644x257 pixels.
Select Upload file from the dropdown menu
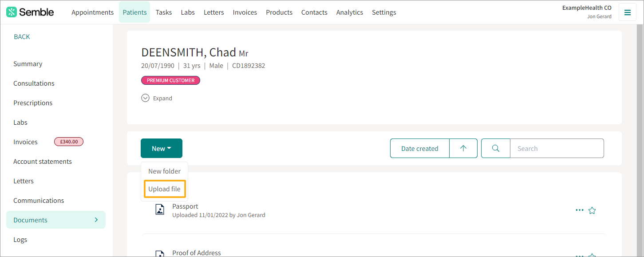[x=164, y=189]
